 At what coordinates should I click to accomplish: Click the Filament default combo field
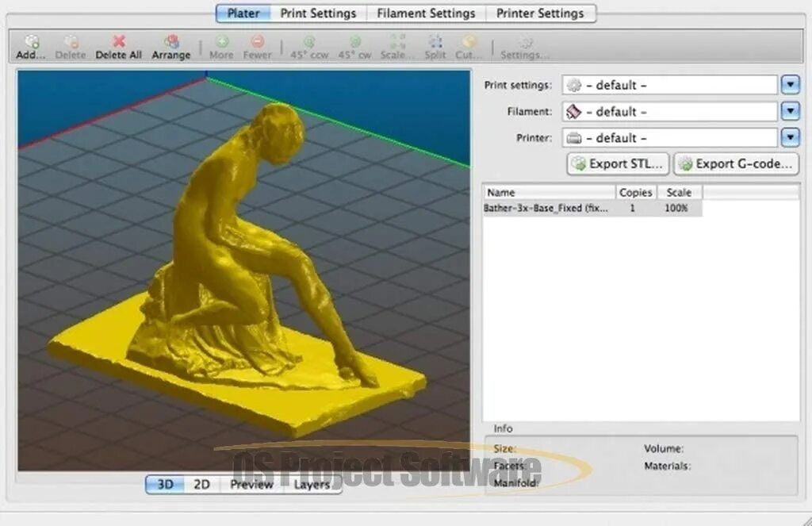(x=669, y=111)
